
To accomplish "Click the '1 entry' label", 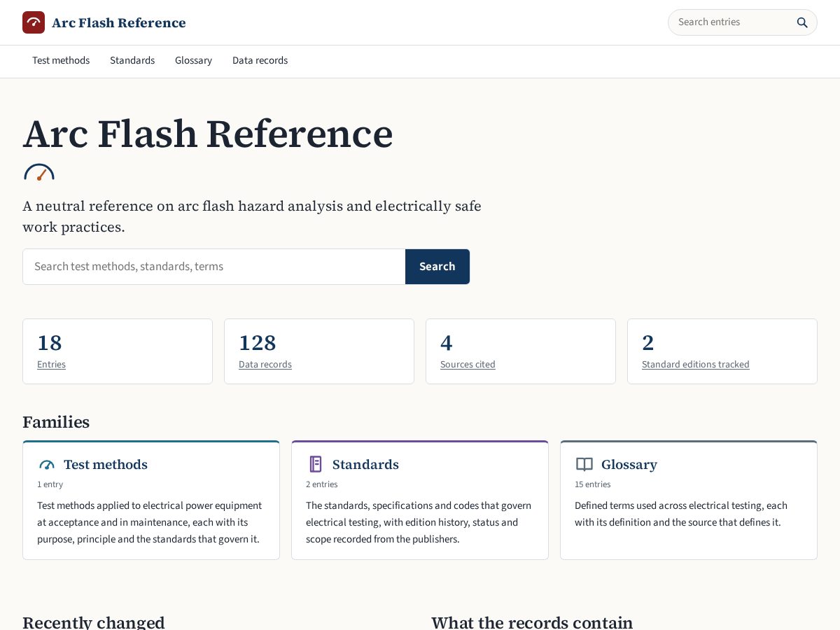I will point(50,484).
